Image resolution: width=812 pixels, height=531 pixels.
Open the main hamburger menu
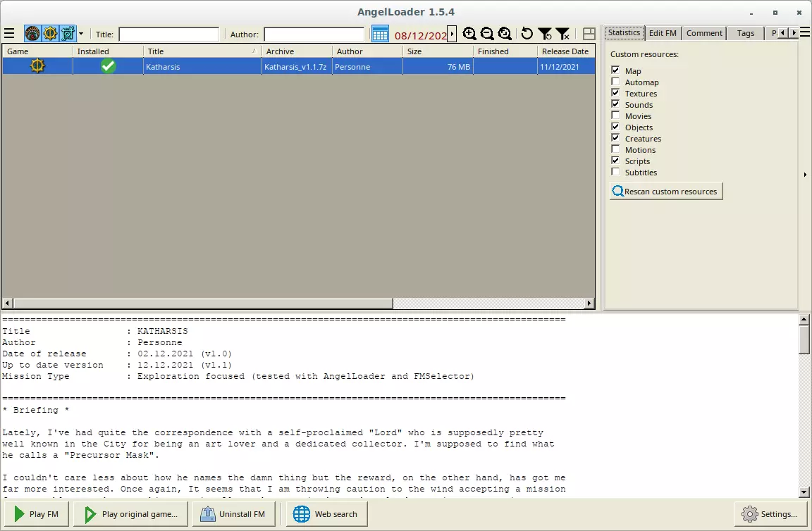[9, 34]
